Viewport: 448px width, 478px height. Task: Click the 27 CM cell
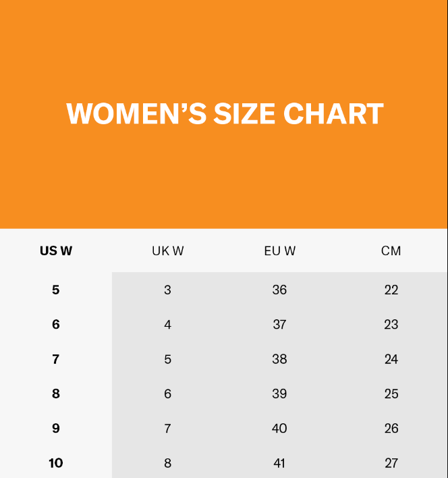pyautogui.click(x=391, y=463)
